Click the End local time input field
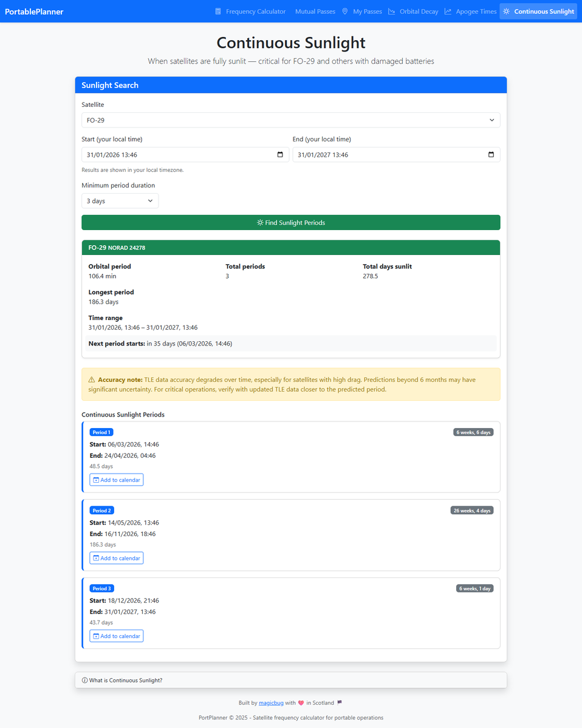This screenshot has height=728, width=582. point(396,155)
